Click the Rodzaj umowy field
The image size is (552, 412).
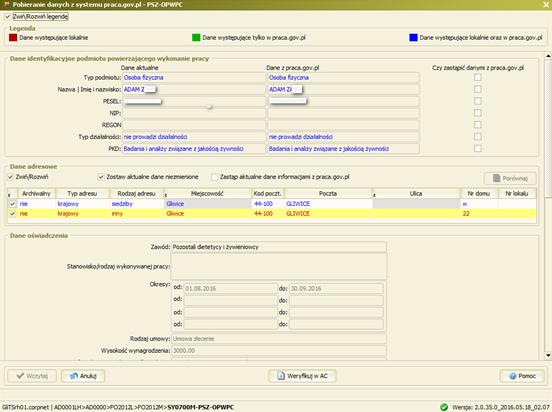(278, 339)
